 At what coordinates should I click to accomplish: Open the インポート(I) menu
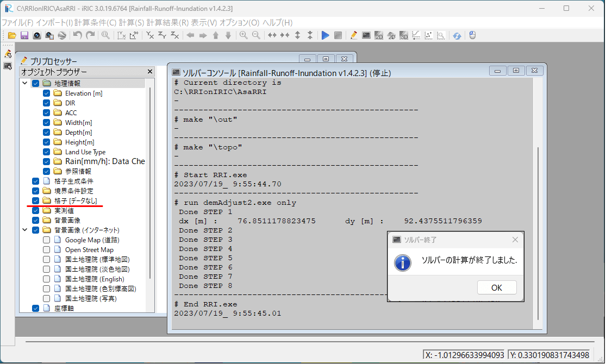pyautogui.click(x=54, y=23)
